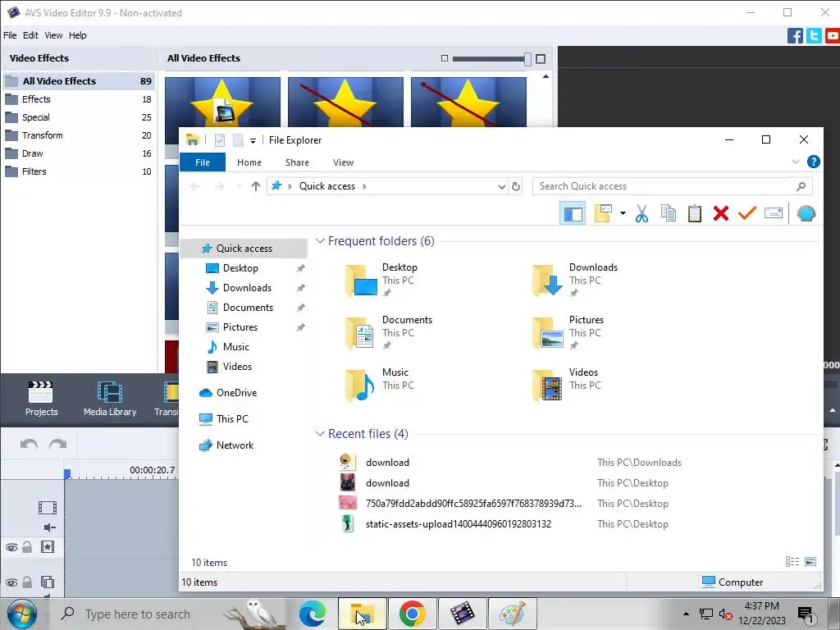840x630 pixels.
Task: Open Customize Quick Access Toolbar dropdown
Action: [253, 141]
